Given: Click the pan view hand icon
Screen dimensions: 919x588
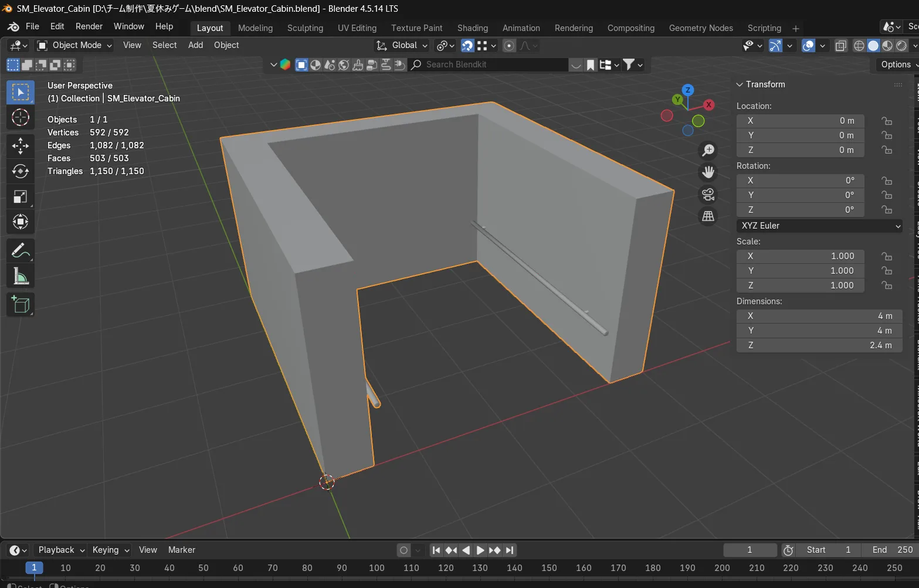Looking at the screenshot, I should 708,172.
